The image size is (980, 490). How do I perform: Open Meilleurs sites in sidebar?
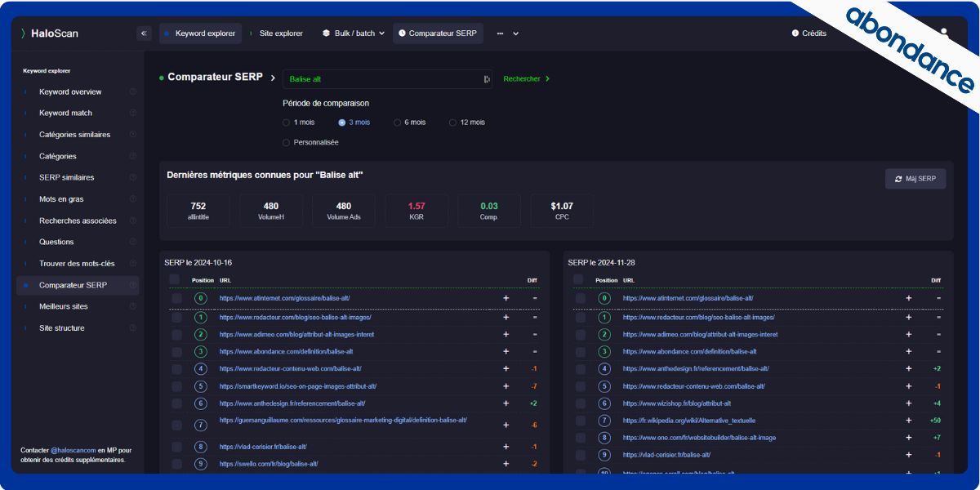[64, 306]
